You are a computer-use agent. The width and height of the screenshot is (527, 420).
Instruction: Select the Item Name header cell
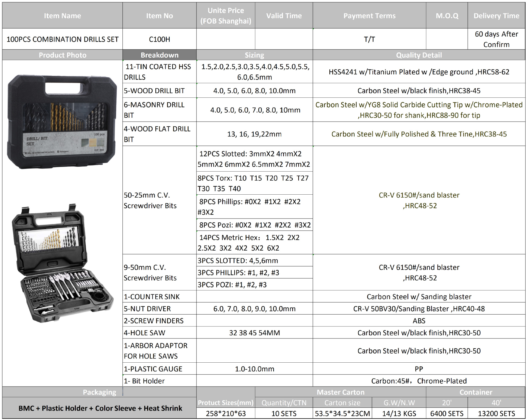tap(62, 16)
